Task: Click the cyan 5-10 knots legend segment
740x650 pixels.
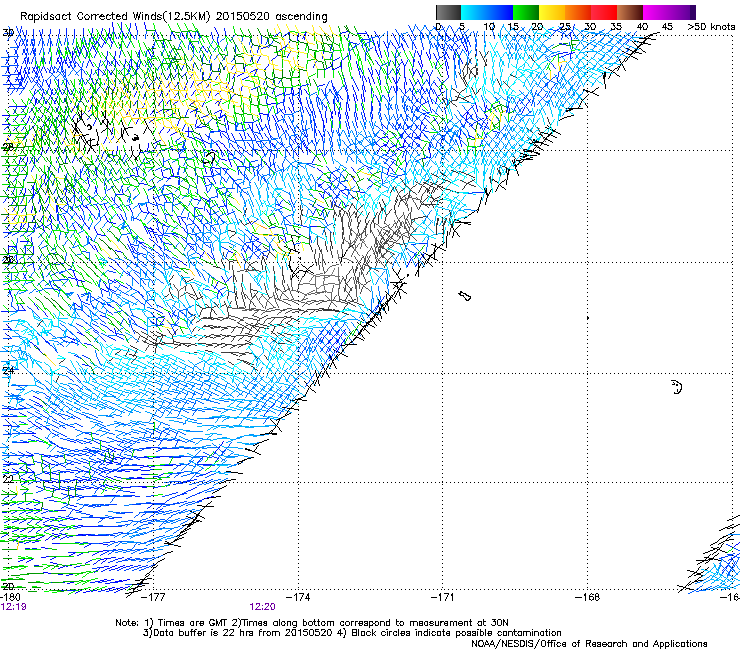Action: (474, 12)
